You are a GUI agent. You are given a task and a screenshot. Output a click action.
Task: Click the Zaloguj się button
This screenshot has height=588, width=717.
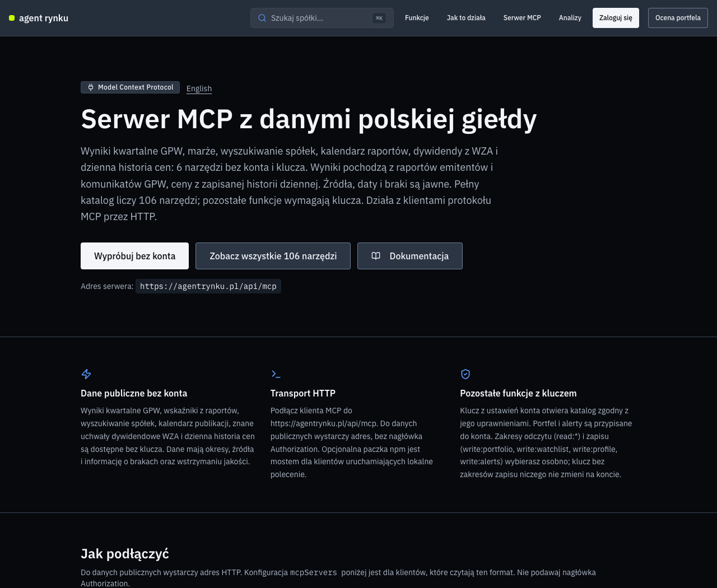click(616, 18)
